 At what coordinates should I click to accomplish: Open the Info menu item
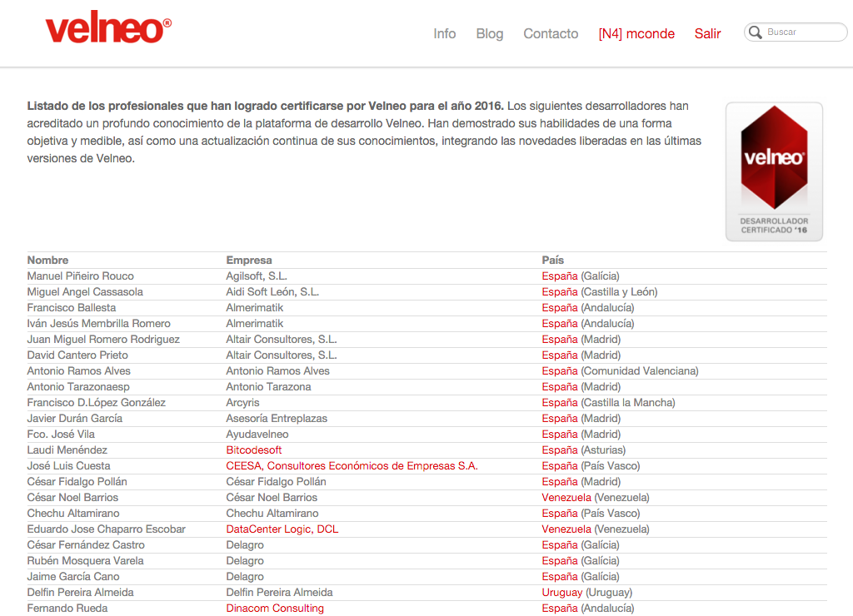click(445, 33)
